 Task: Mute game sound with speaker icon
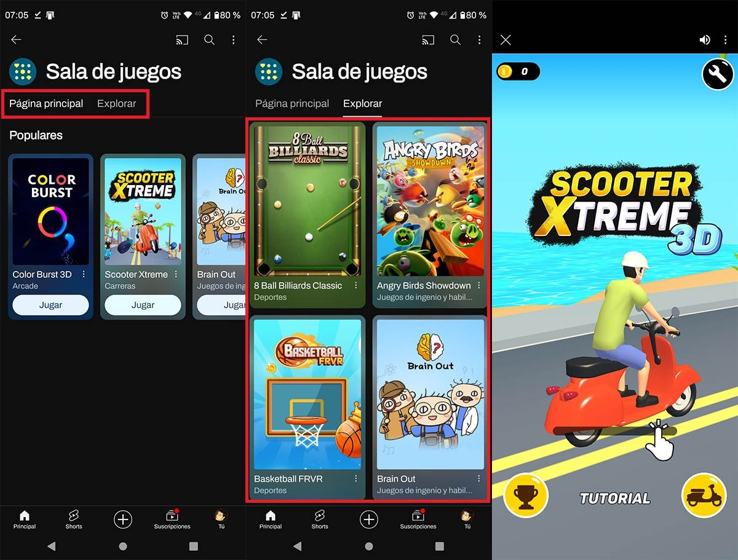tap(705, 40)
